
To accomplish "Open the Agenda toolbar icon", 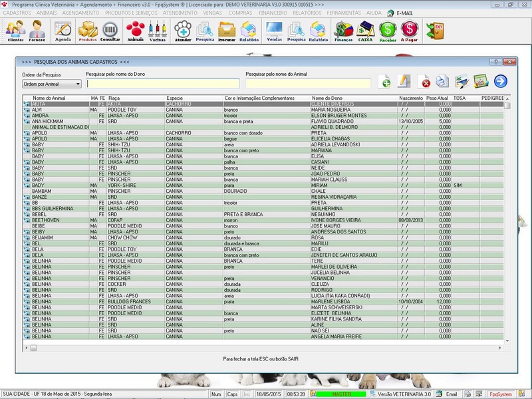I will tap(63, 31).
